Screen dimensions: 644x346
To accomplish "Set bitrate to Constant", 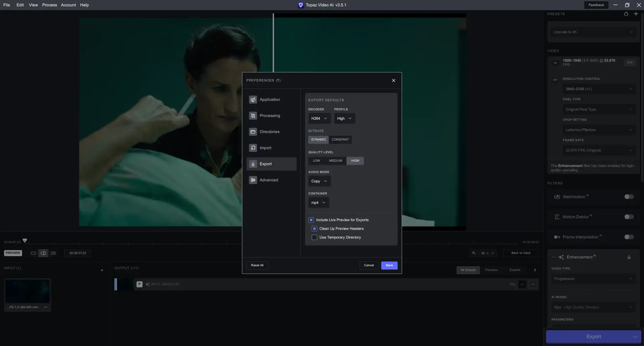I will pos(340,139).
